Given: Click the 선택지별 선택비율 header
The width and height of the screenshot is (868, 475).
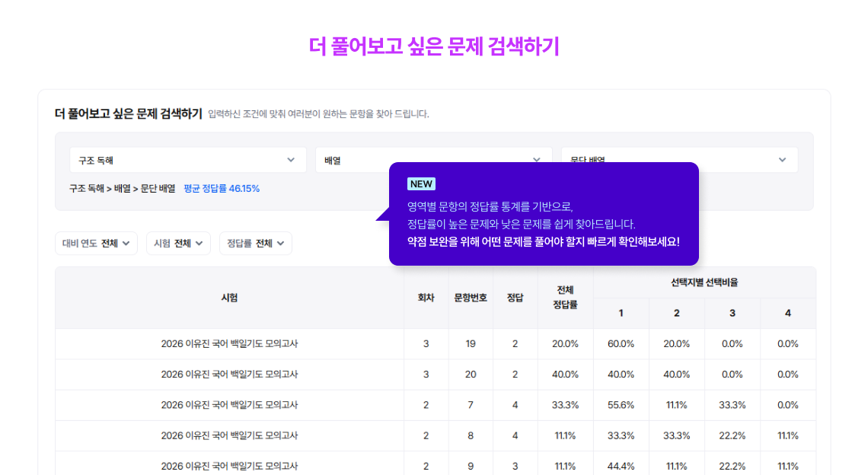Looking at the screenshot, I should coord(704,282).
